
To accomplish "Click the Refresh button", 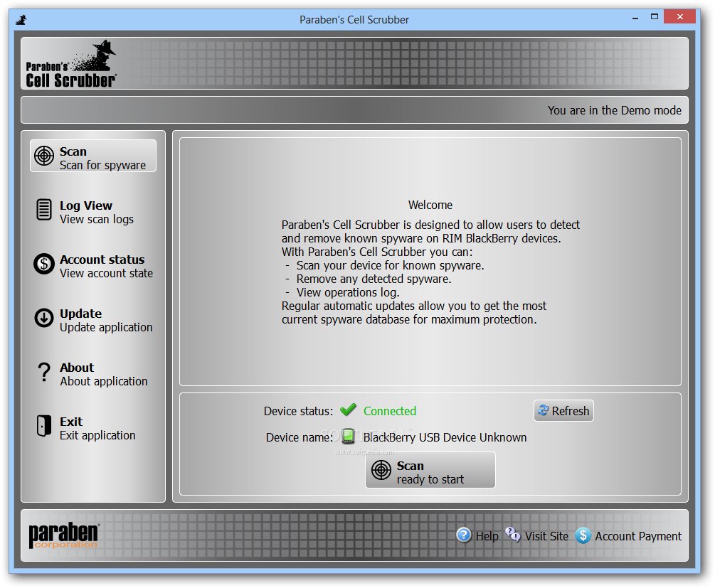I will tap(563, 411).
